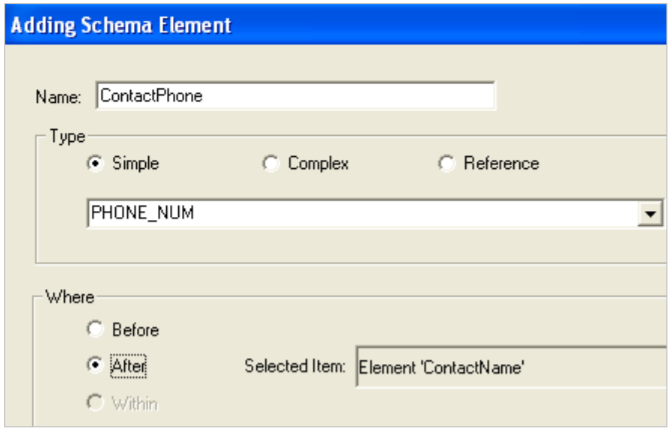Viewport: 670px width, 428px height.
Task: Click the Selected Item field showing ContactName
Action: (x=510, y=366)
